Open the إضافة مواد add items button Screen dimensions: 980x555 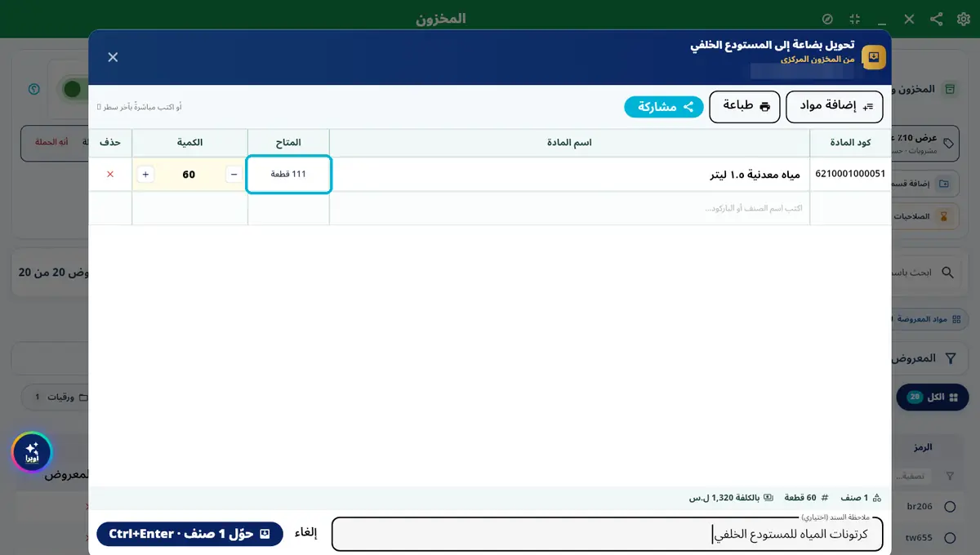point(835,107)
